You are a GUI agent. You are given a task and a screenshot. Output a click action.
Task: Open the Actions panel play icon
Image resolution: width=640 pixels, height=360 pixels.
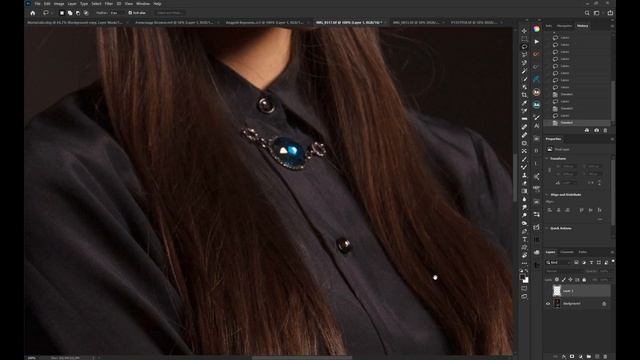[536, 42]
